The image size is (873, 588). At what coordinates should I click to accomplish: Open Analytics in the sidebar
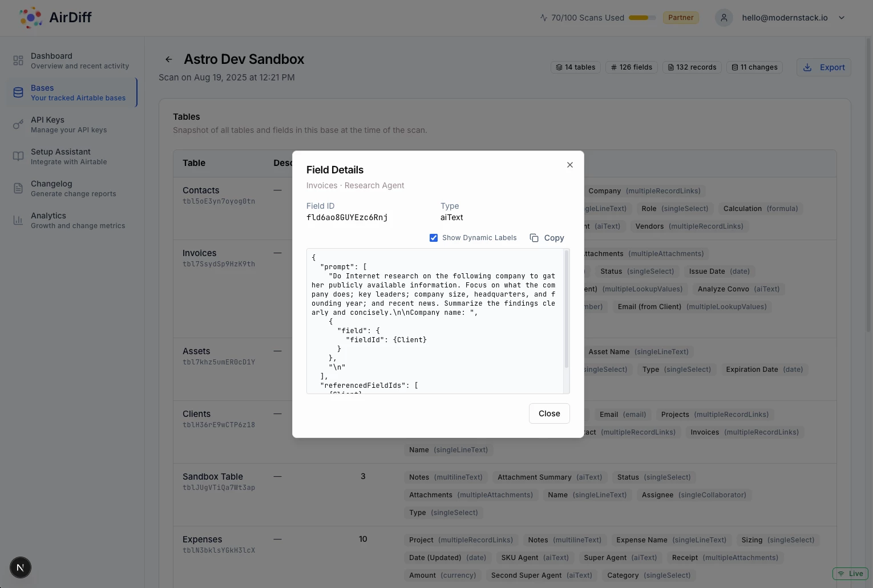coord(72,220)
